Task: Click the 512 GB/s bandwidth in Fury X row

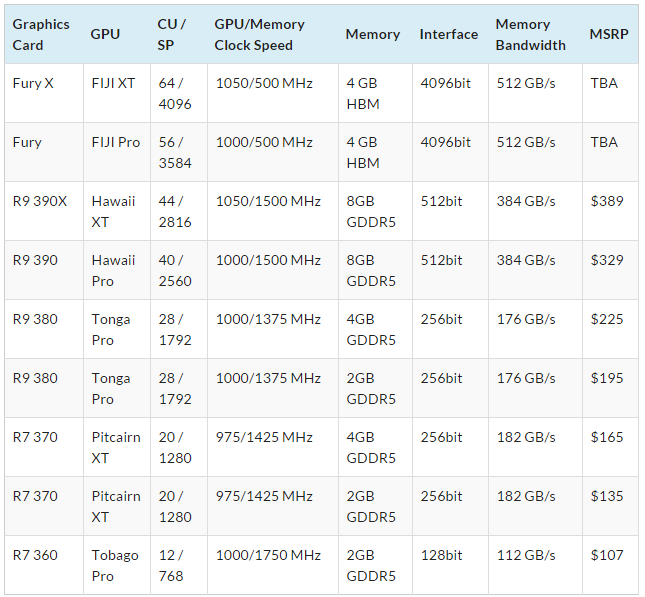Action: pos(536,93)
